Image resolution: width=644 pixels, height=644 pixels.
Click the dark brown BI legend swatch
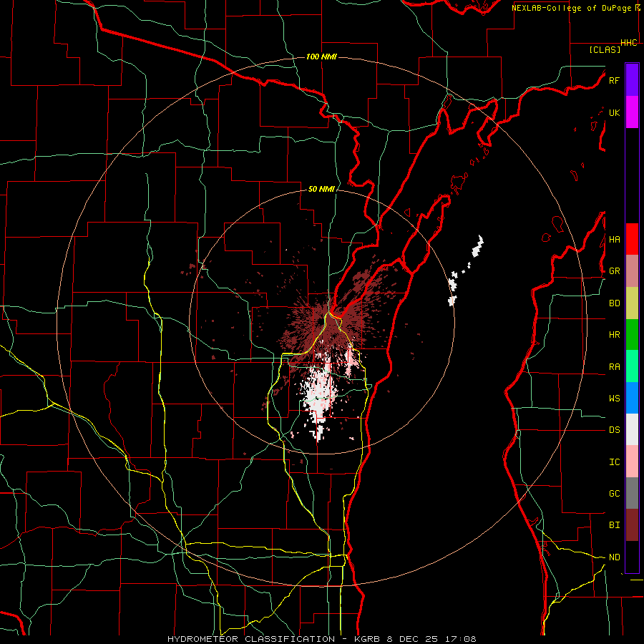(x=632, y=525)
